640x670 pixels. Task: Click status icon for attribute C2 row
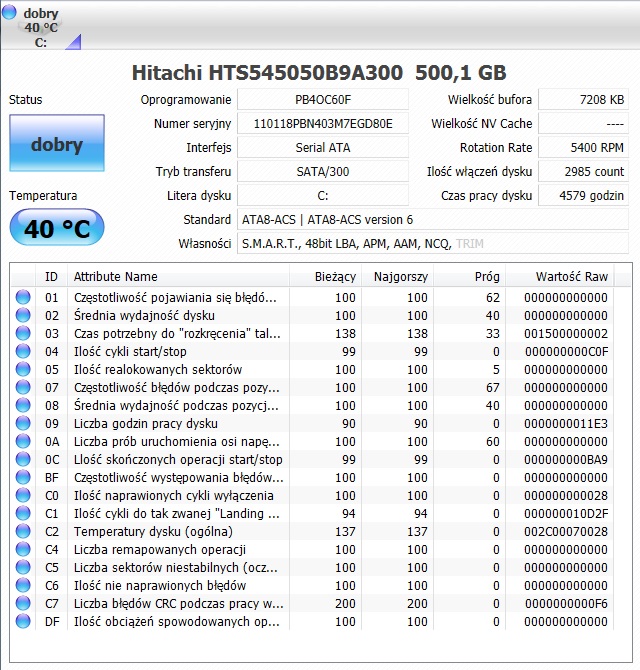coord(23,531)
